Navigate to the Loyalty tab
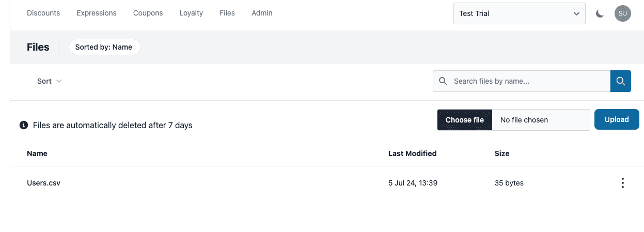The width and height of the screenshot is (644, 232). pos(191,13)
